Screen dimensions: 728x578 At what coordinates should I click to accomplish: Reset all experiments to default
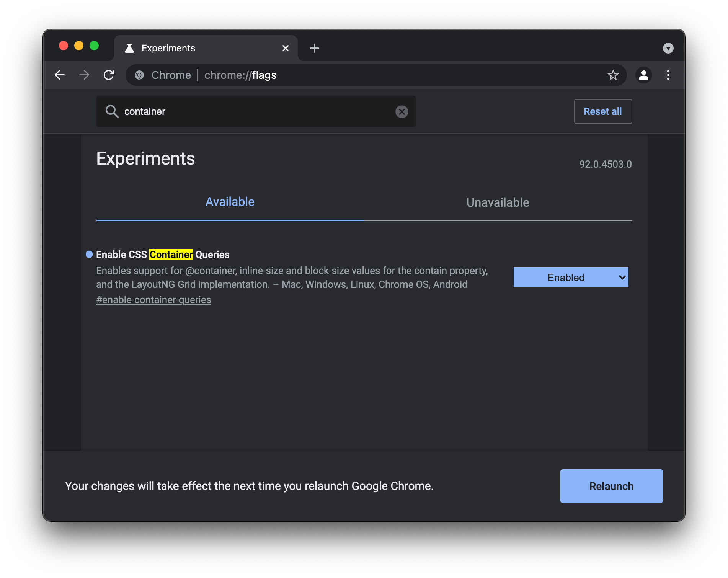click(603, 111)
